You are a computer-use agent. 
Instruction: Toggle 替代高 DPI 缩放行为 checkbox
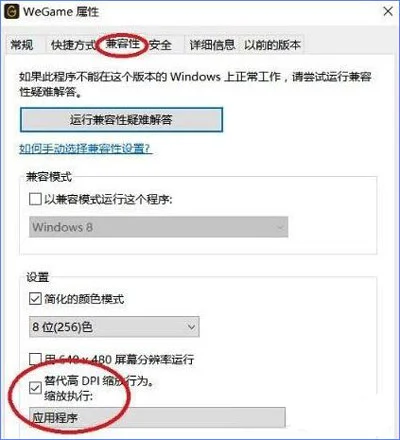tap(35, 388)
